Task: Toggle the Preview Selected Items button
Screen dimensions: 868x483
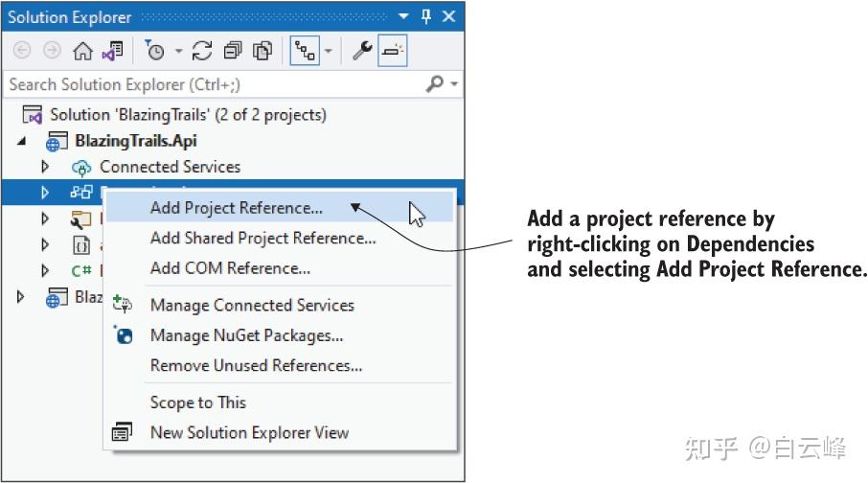Action: (392, 51)
